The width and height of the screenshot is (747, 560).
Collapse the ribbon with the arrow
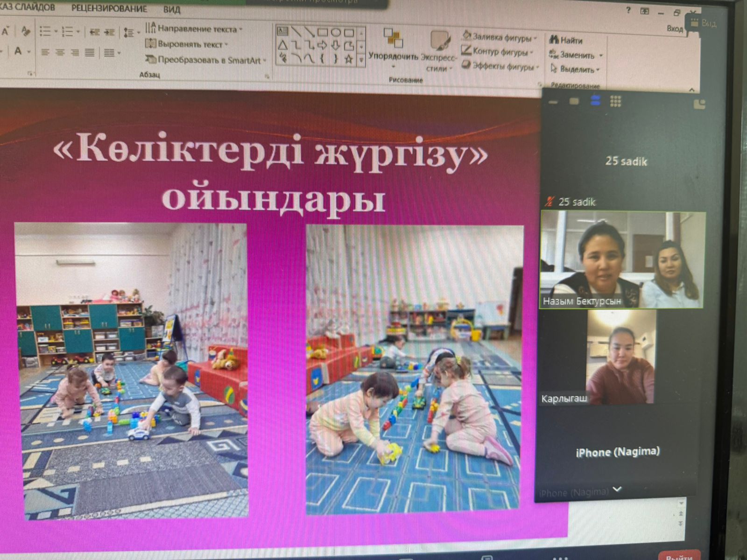coord(691,90)
